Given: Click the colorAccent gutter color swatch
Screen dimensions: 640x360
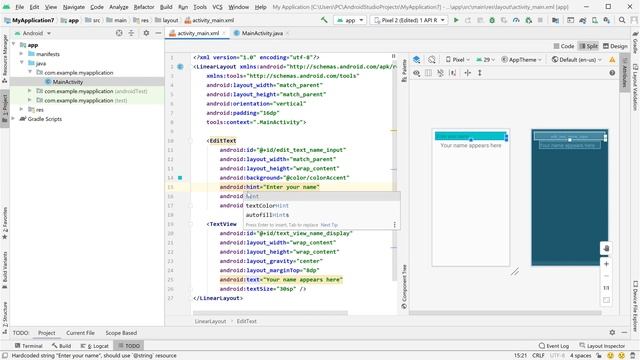Looking at the screenshot, I should coord(180,178).
